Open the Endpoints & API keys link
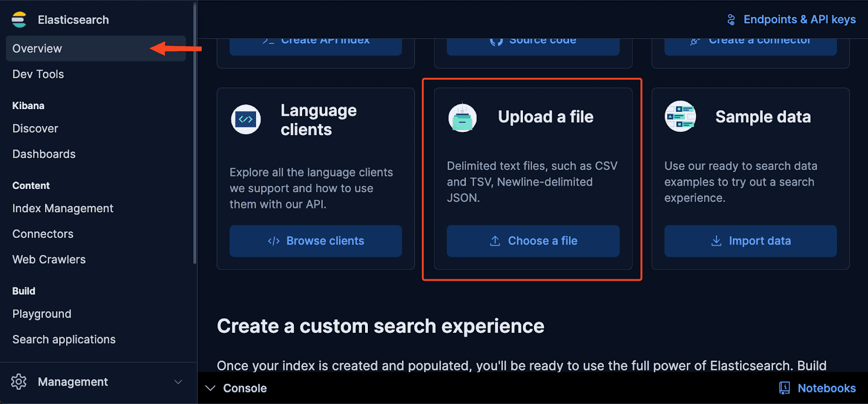868x404 pixels. [799, 20]
